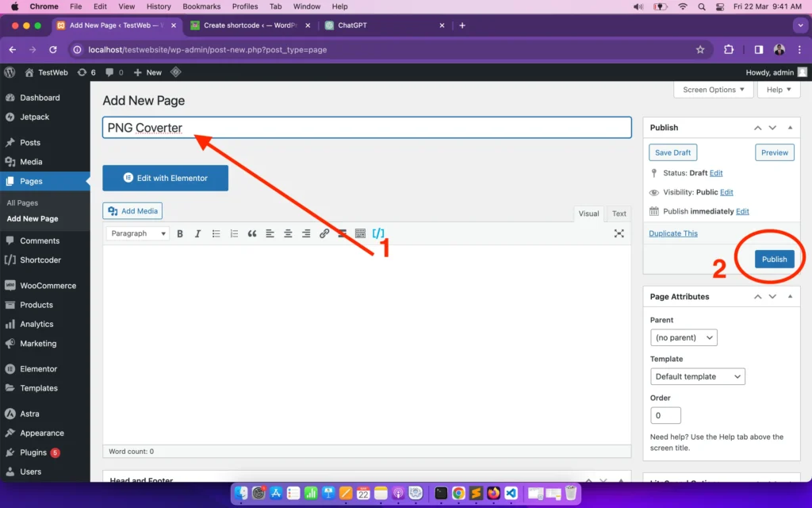The height and width of the screenshot is (508, 812).
Task: Open the Template dropdown
Action: point(698,376)
